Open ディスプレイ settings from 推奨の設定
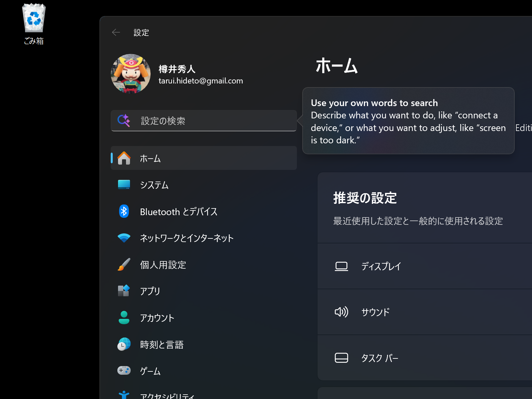Image resolution: width=532 pixels, height=399 pixels. tap(382, 266)
